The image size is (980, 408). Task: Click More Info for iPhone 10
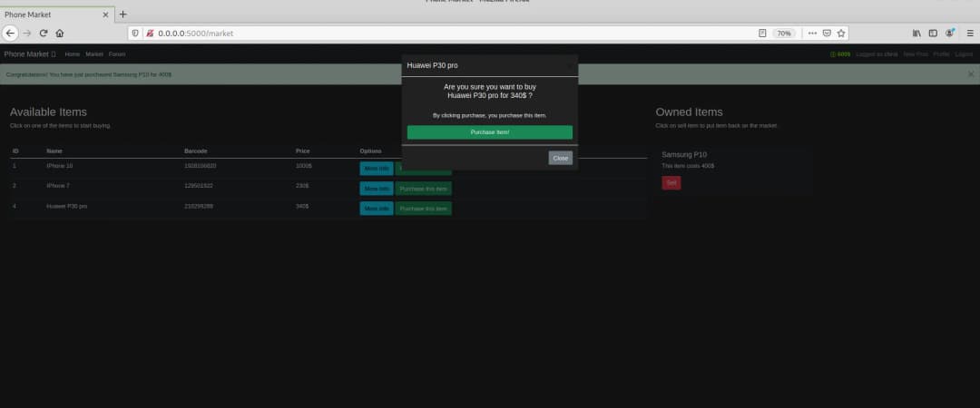(x=377, y=169)
